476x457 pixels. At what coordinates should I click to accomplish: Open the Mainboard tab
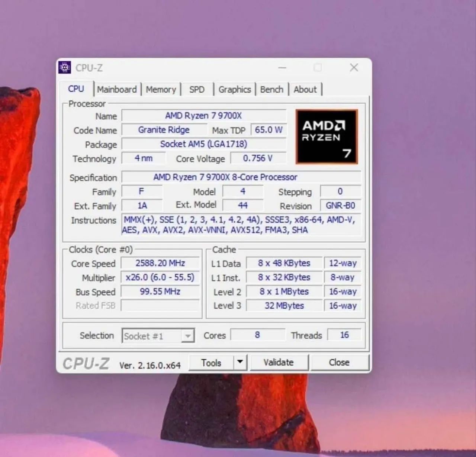[117, 90]
